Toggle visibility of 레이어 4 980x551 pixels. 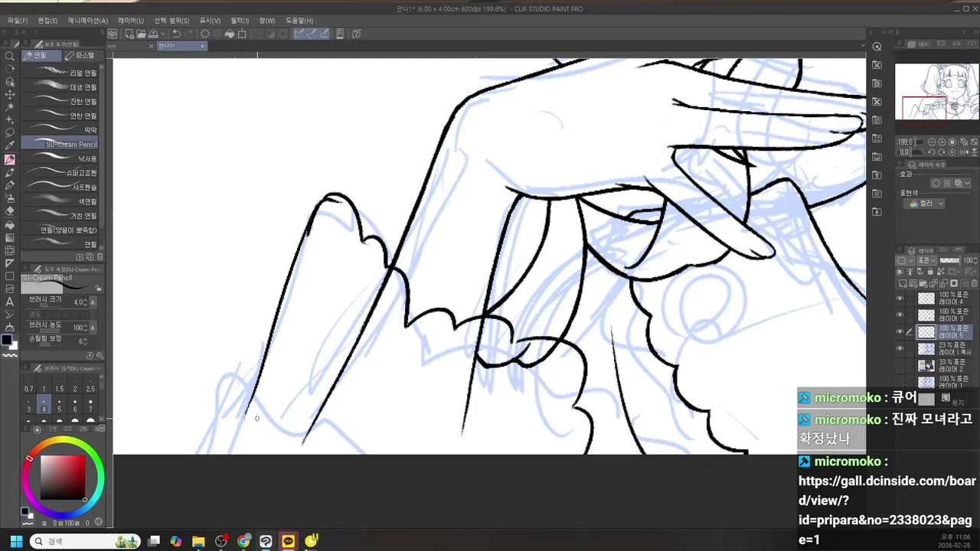[x=900, y=298]
